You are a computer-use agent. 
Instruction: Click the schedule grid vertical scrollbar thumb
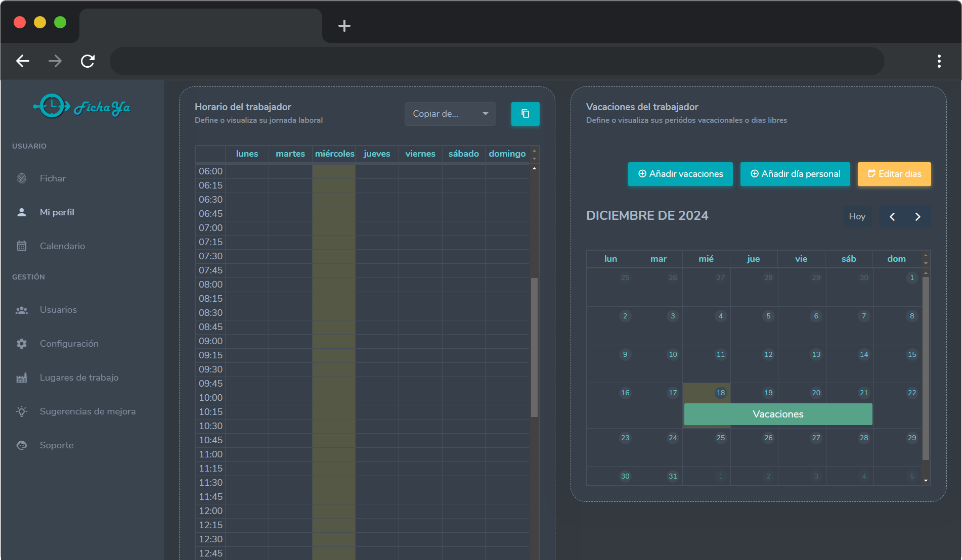point(534,347)
